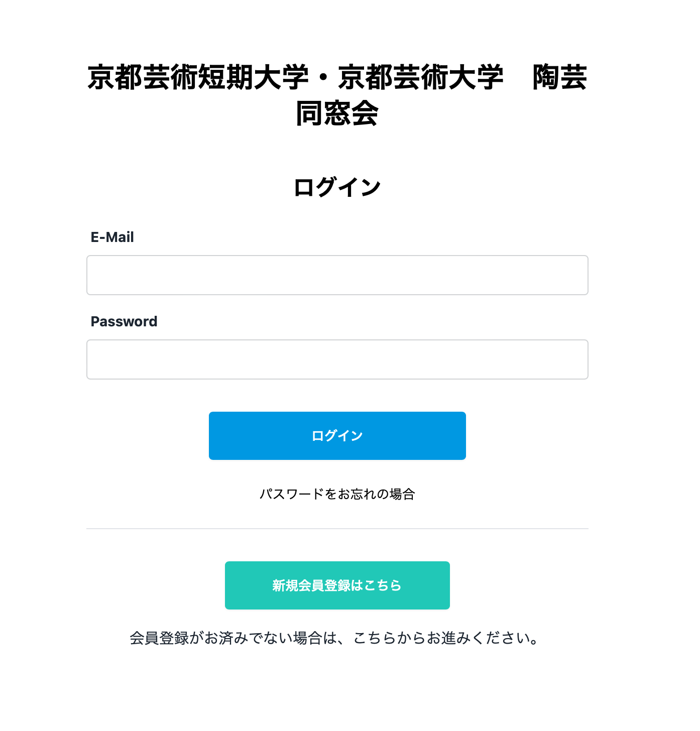
Task: Click the Password field label
Action: tap(124, 321)
